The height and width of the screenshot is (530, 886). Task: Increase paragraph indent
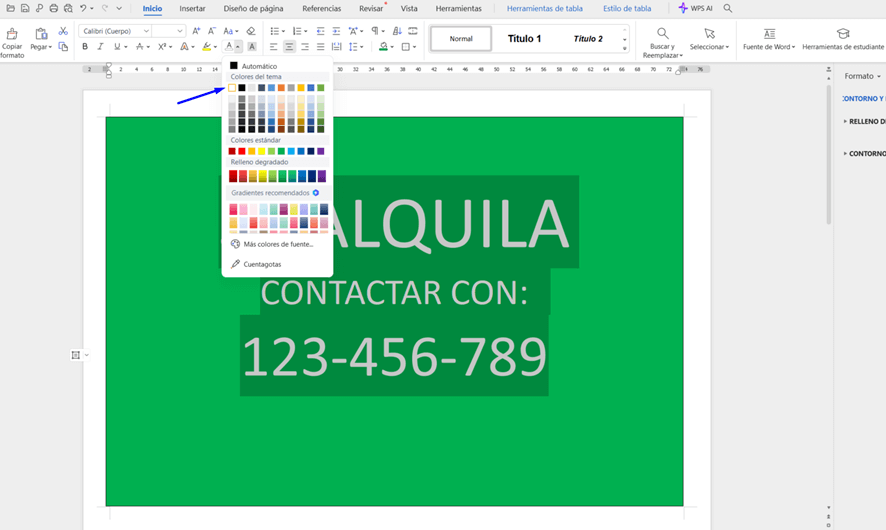[336, 31]
